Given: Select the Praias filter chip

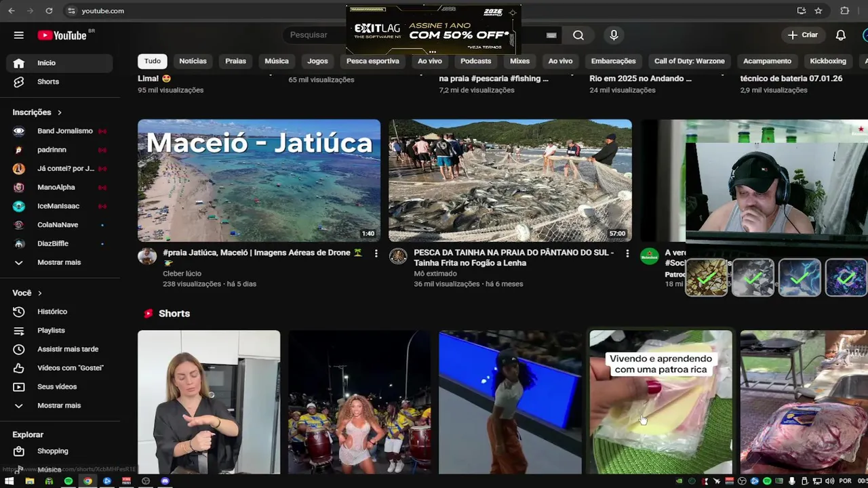Looking at the screenshot, I should coord(235,61).
